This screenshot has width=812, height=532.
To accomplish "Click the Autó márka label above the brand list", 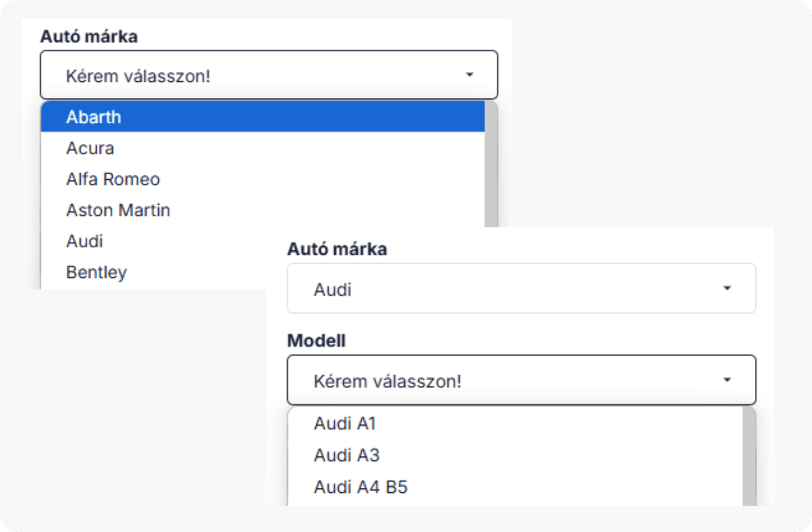I will [x=89, y=36].
